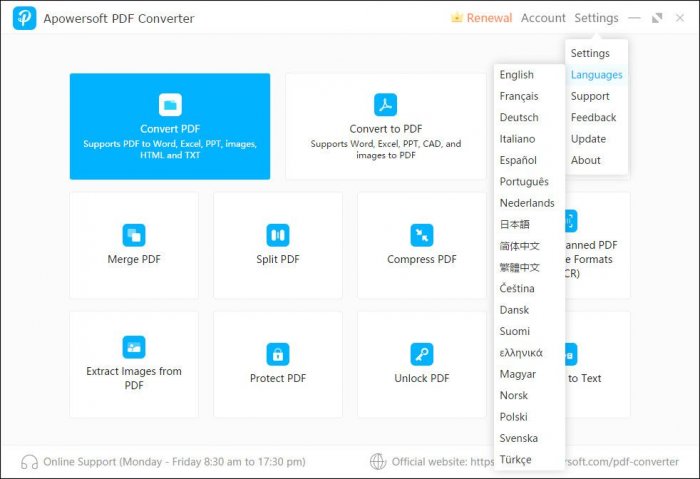Select Magyar language
Image resolution: width=700 pixels, height=479 pixels.
[x=529, y=374]
